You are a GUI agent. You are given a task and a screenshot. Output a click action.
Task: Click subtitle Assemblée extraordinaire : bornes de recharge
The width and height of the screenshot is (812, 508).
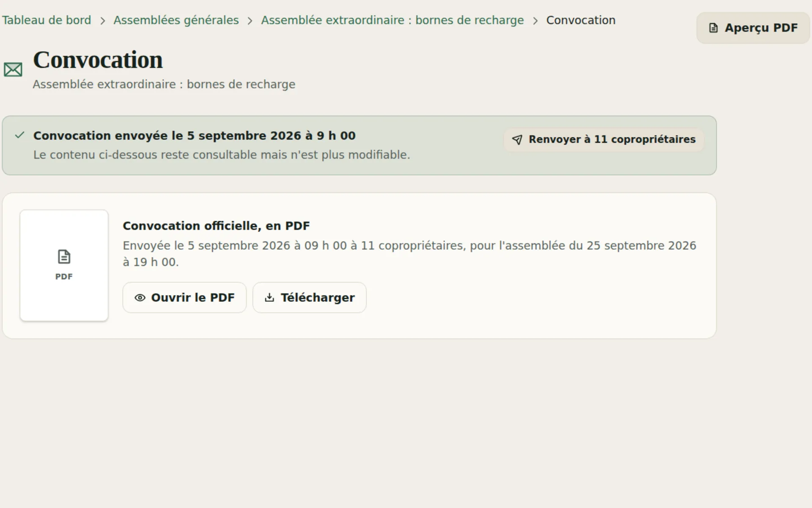[x=164, y=84]
